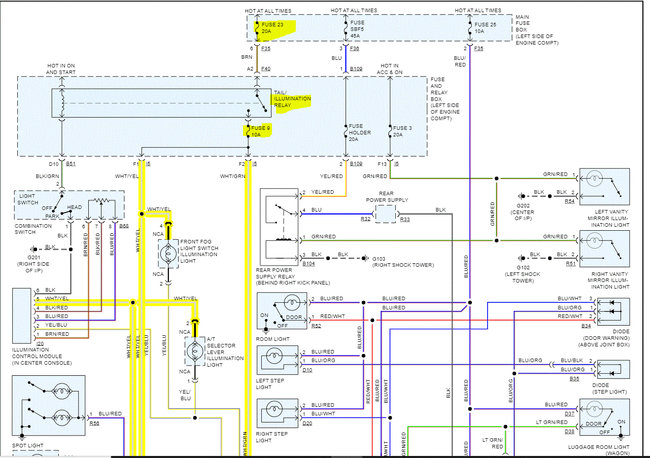Click the FRONT FOG LIGHT SWITCH ILLUMINATION LIGHT label

point(199,251)
